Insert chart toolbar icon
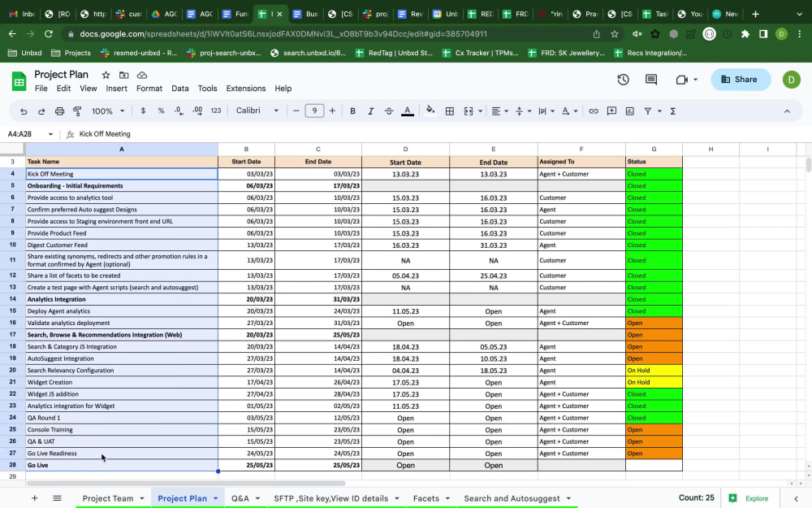Screen dimensions: 812x508 point(630,111)
